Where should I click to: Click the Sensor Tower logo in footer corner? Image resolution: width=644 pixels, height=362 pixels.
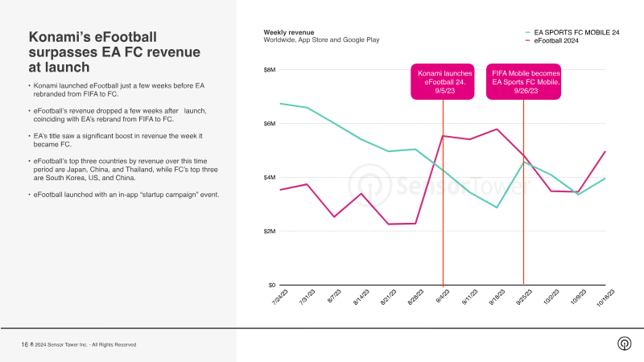(624, 344)
